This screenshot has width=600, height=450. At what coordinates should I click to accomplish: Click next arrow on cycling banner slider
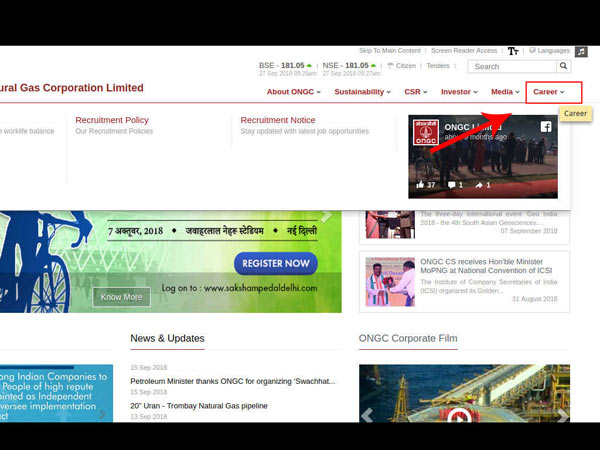coord(326,216)
